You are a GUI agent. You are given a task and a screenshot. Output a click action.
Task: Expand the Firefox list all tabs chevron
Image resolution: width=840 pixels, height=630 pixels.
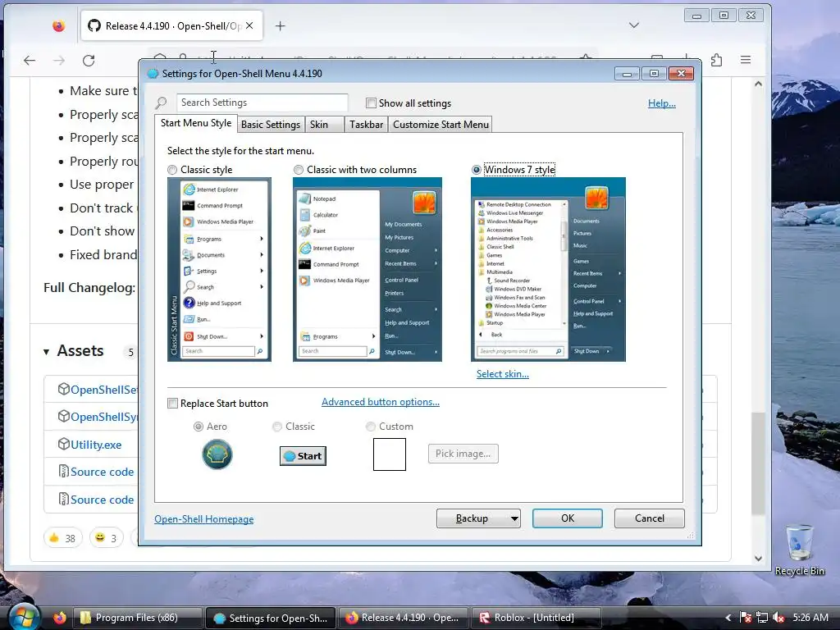click(634, 25)
